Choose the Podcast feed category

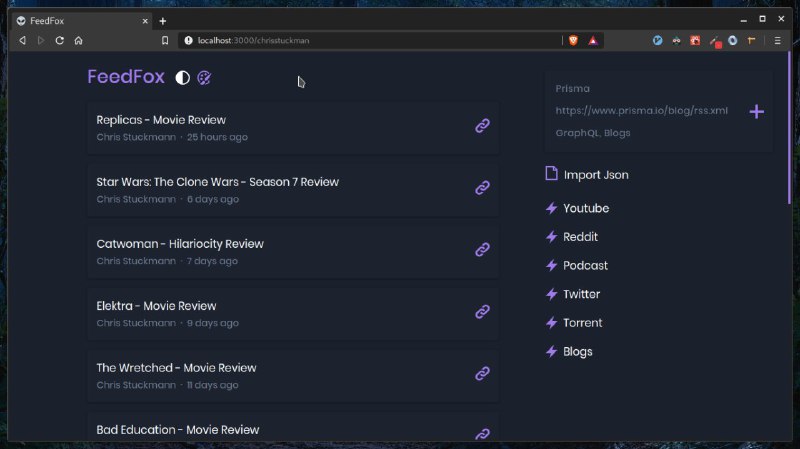[x=585, y=266]
